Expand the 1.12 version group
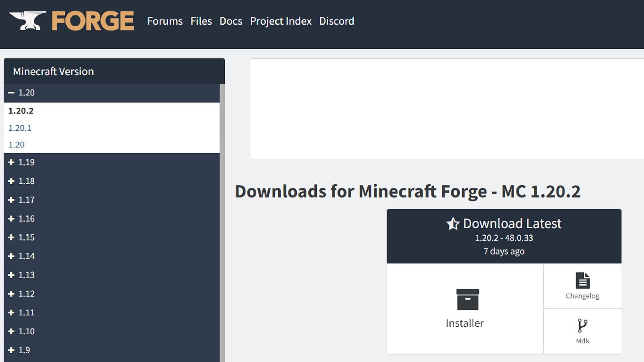Image resolution: width=644 pixels, height=362 pixels. click(x=112, y=294)
